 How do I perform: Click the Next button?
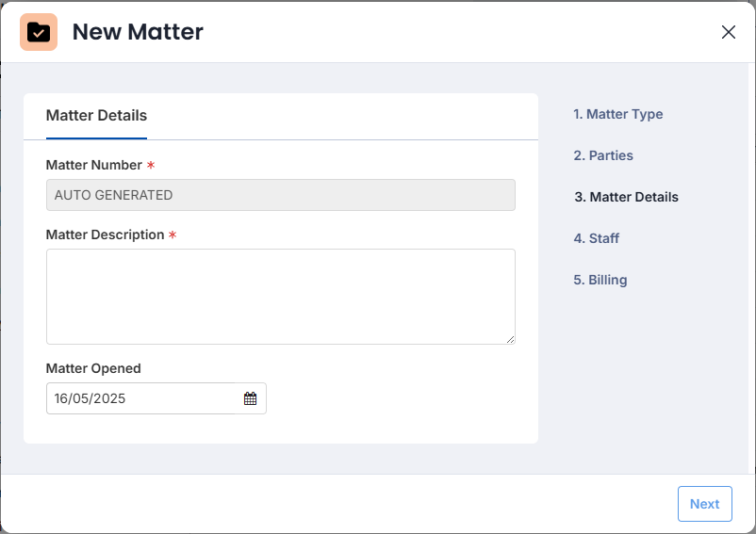[x=704, y=504]
